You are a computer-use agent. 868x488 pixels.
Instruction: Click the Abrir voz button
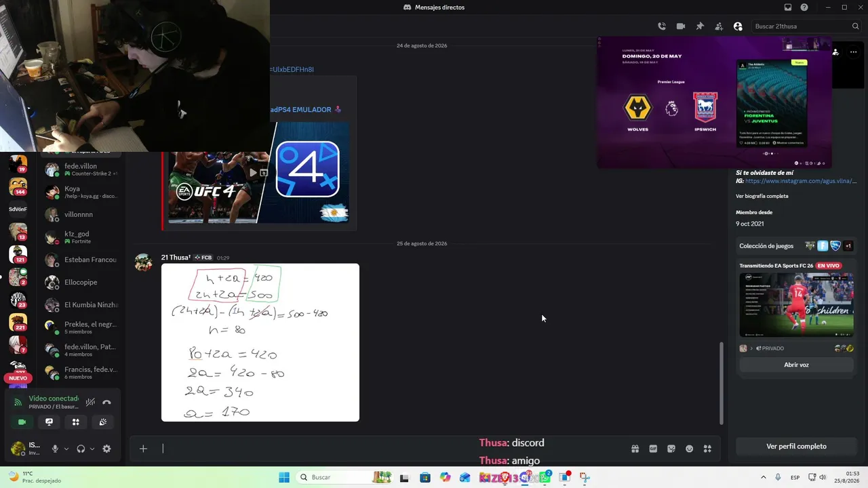click(x=796, y=365)
